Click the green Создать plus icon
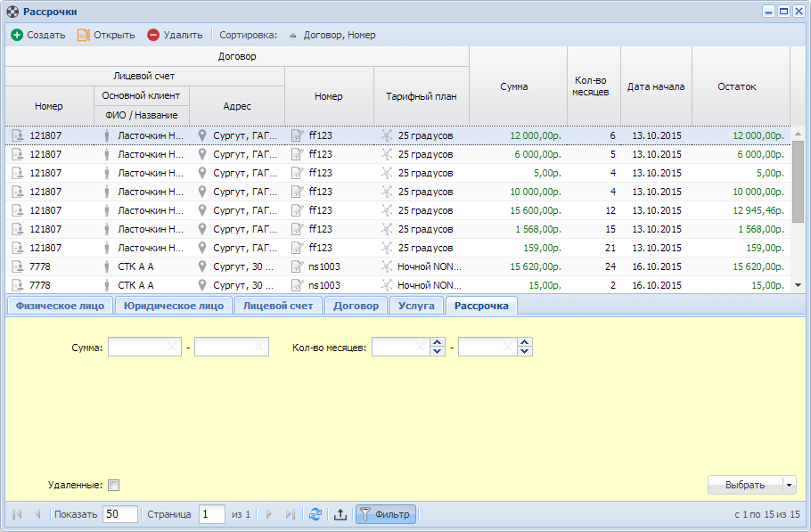This screenshot has height=532, width=811. [17, 35]
